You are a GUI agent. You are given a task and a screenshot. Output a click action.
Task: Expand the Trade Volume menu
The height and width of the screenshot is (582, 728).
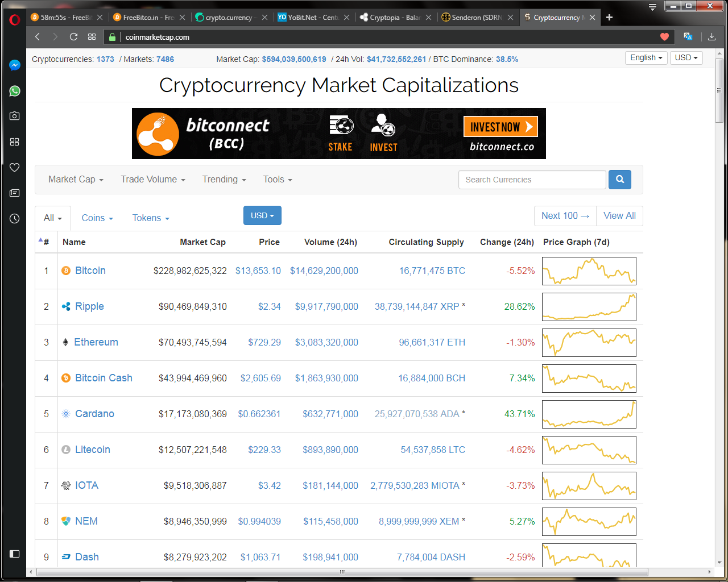click(x=153, y=180)
